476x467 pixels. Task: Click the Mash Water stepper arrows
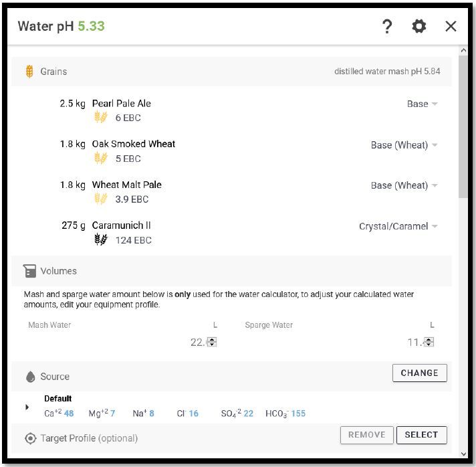[212, 342]
